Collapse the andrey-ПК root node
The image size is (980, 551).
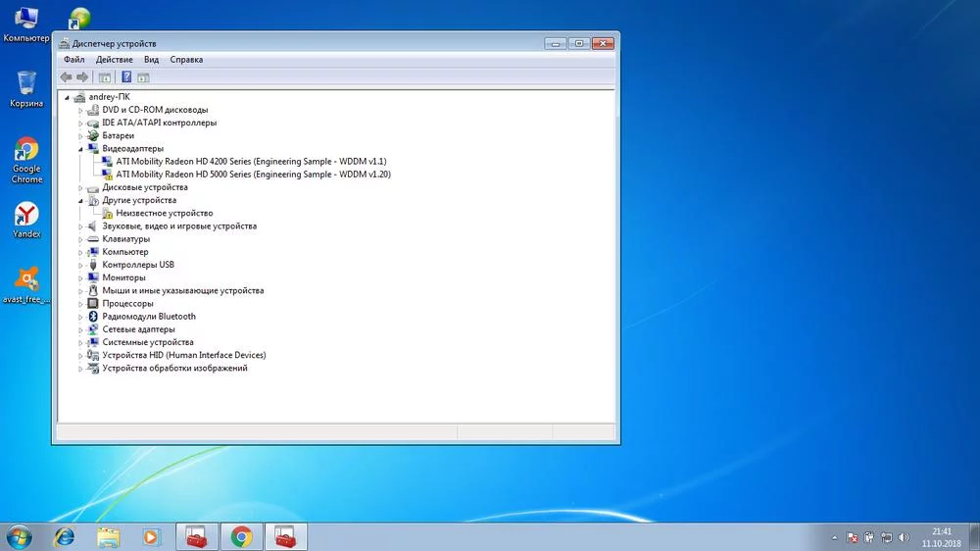point(67,98)
